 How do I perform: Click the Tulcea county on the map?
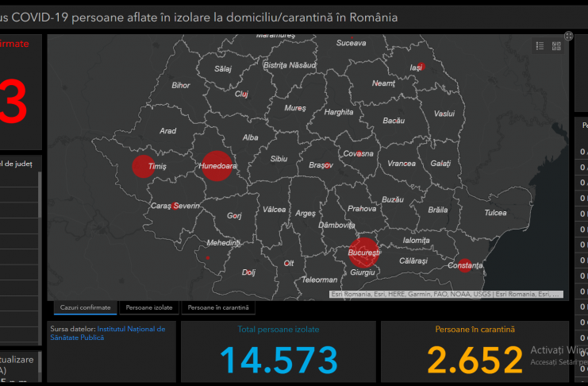point(495,212)
